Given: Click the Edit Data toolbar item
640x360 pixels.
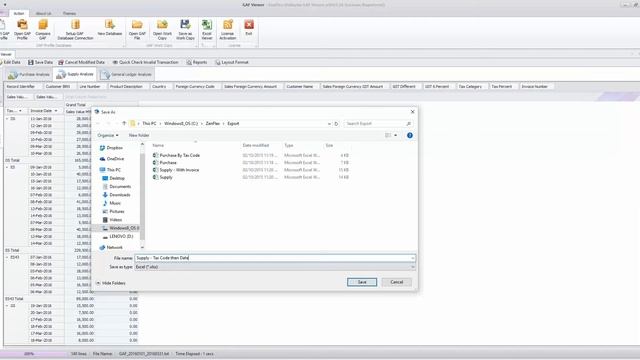Looking at the screenshot, I should click(x=10, y=62).
